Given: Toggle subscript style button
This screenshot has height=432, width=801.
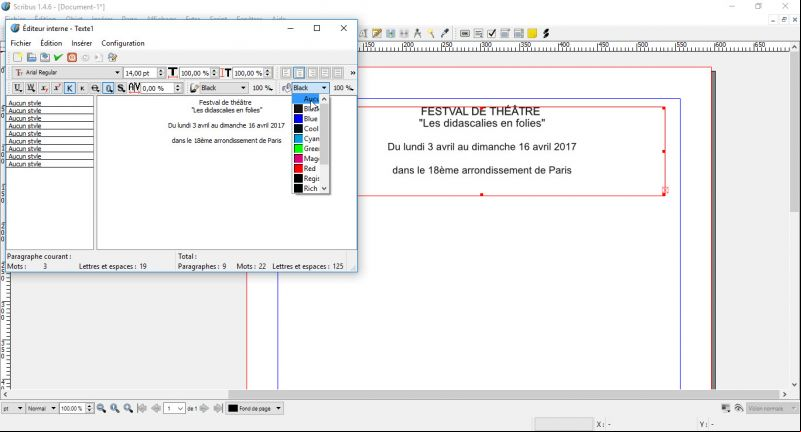Looking at the screenshot, I should 44,88.
